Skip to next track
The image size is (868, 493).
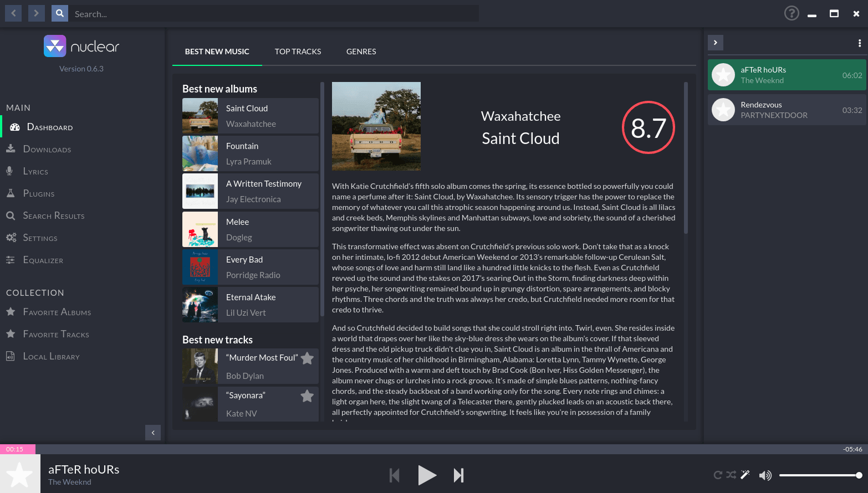click(458, 475)
